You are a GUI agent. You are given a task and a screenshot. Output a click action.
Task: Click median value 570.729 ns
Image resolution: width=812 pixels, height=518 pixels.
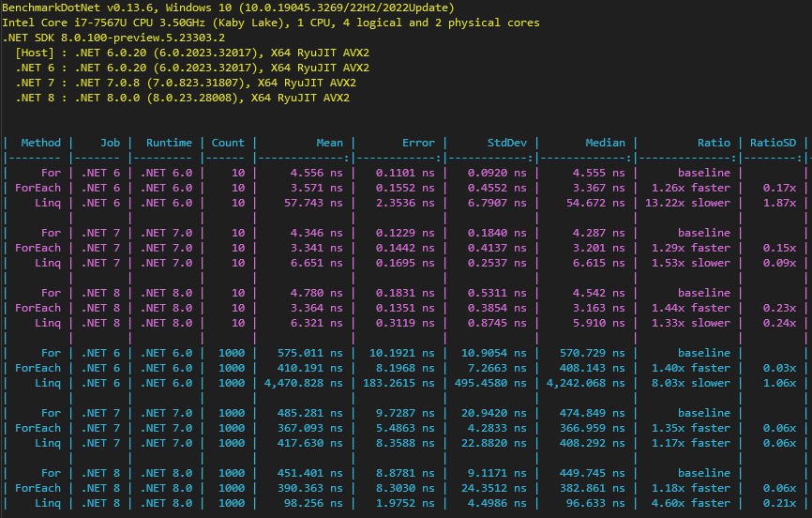592,353
